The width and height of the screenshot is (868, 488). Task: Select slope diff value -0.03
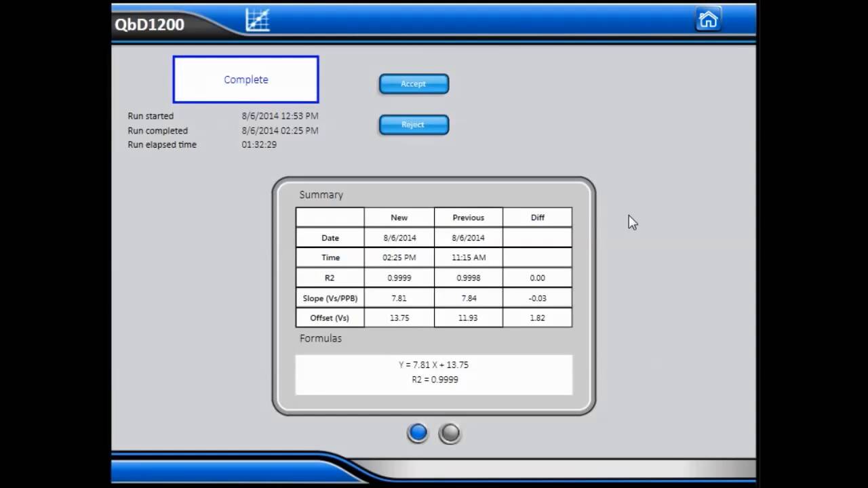(538, 298)
